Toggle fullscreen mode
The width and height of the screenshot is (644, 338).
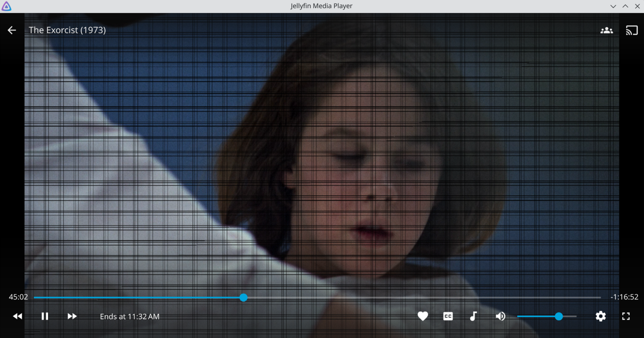point(626,316)
